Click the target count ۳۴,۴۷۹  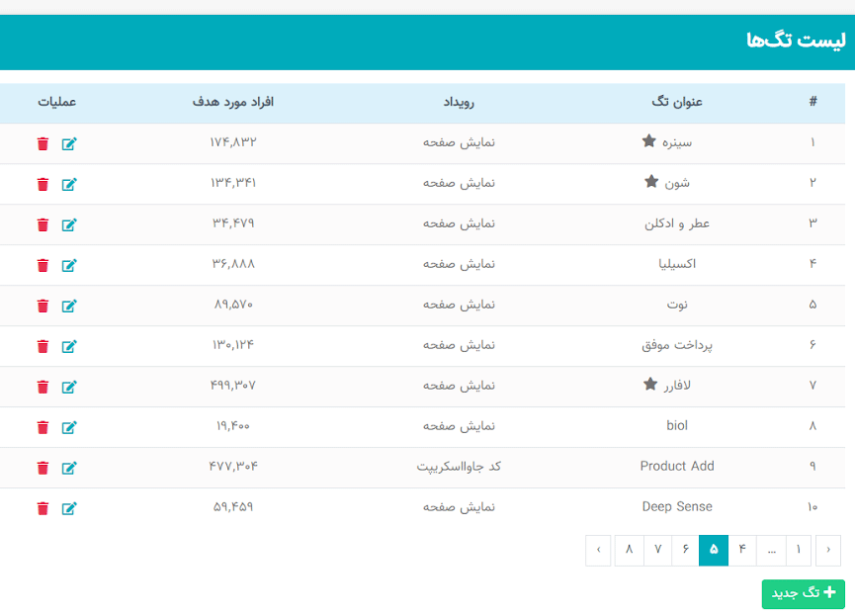pyautogui.click(x=233, y=223)
